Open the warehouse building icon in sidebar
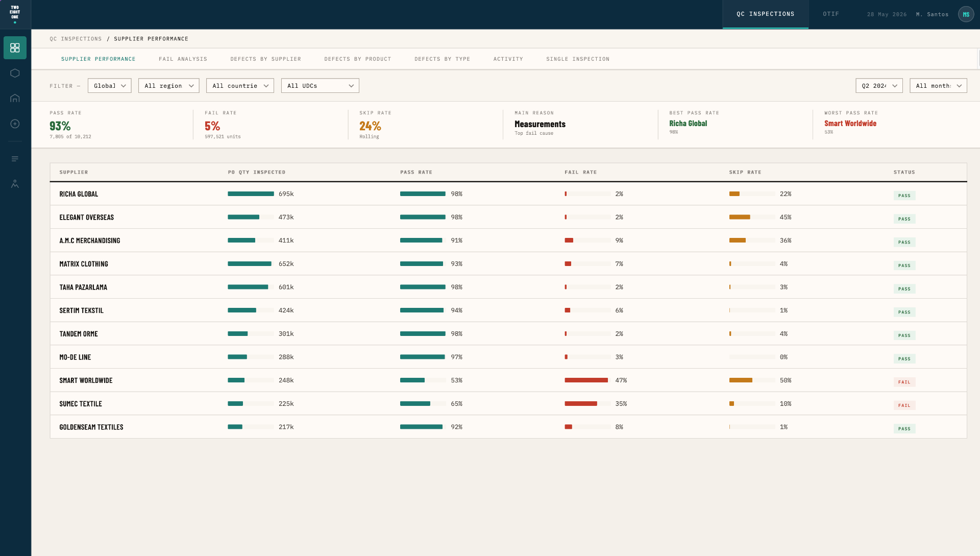Screen dimensions: 980x556 pos(15,98)
